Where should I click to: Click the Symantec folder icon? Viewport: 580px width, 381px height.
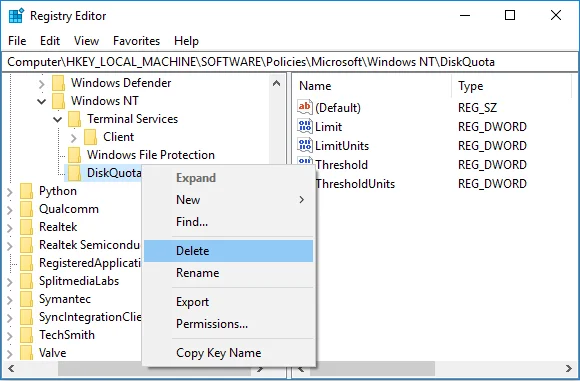point(27,299)
